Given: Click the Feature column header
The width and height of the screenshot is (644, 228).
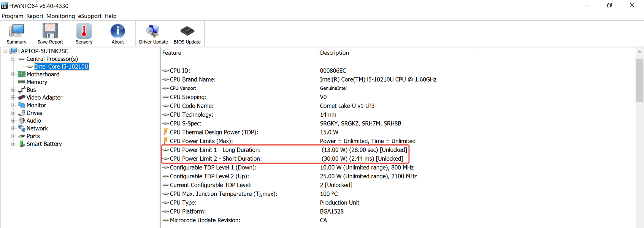Looking at the screenshot, I should (x=172, y=53).
